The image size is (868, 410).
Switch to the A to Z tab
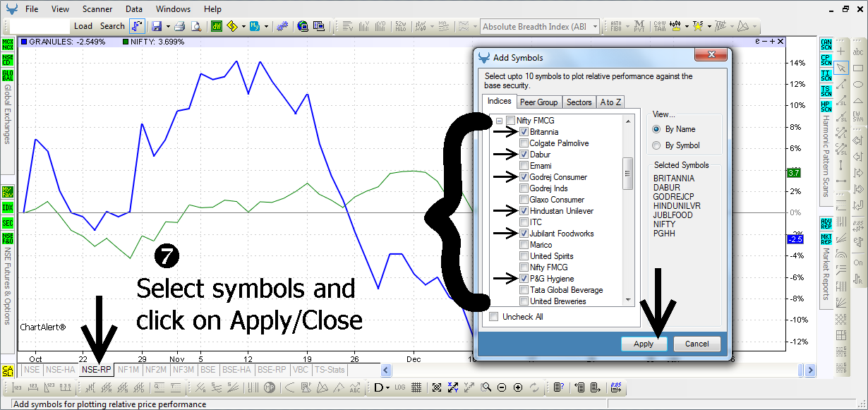(610, 102)
